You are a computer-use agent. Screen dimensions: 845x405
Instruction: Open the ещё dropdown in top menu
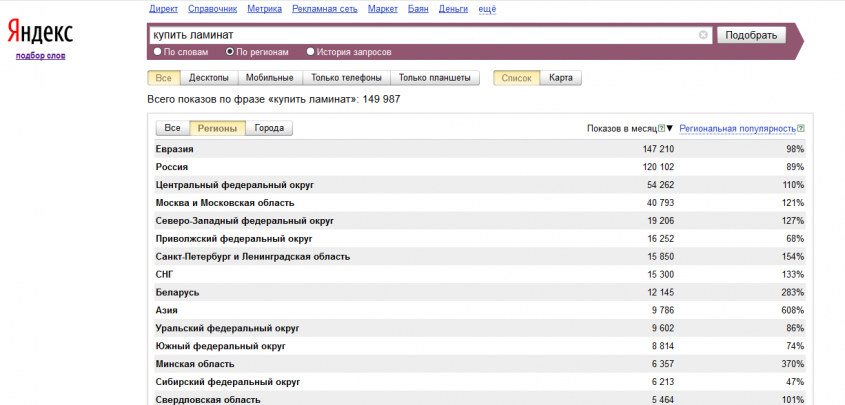487,8
